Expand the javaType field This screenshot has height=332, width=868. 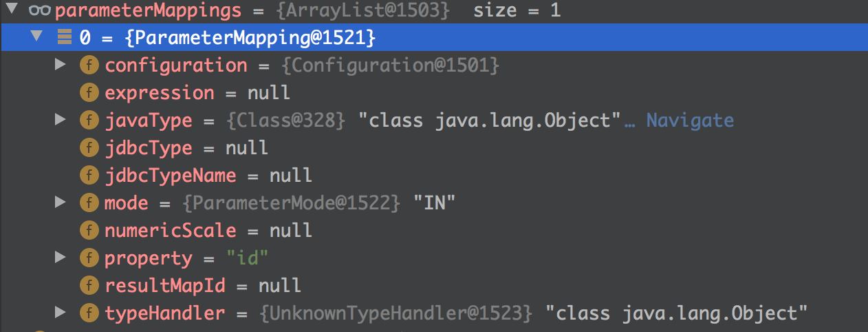point(61,121)
